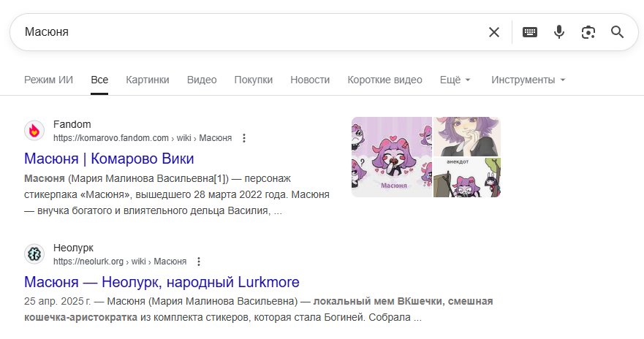Image resolution: width=644 pixels, height=339 pixels.
Task: Click the Fandom site favicon
Action: (34, 131)
